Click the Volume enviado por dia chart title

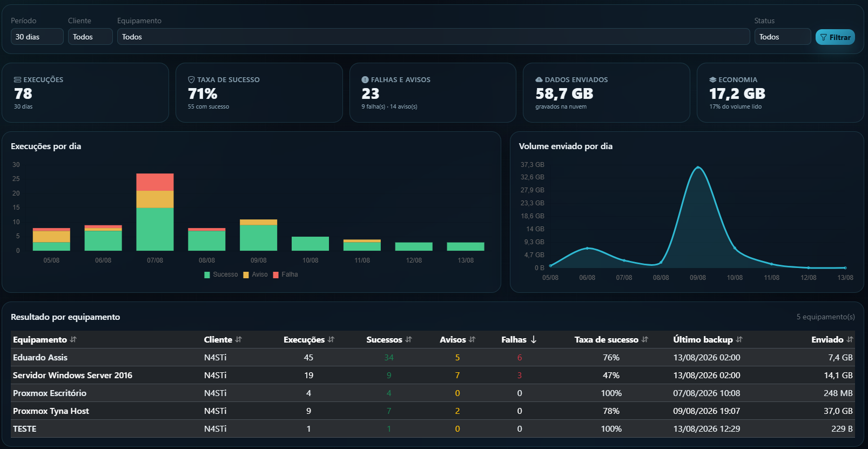point(566,146)
